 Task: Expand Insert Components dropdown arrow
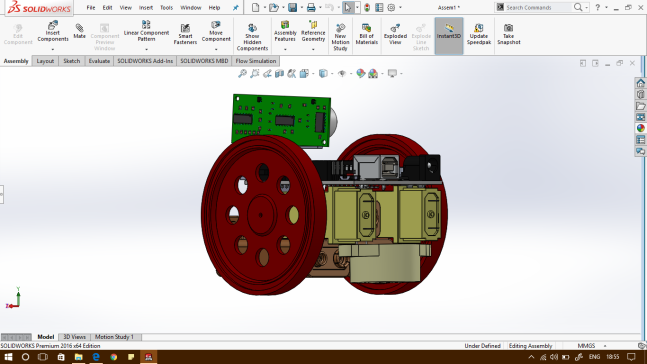pyautogui.click(x=53, y=50)
